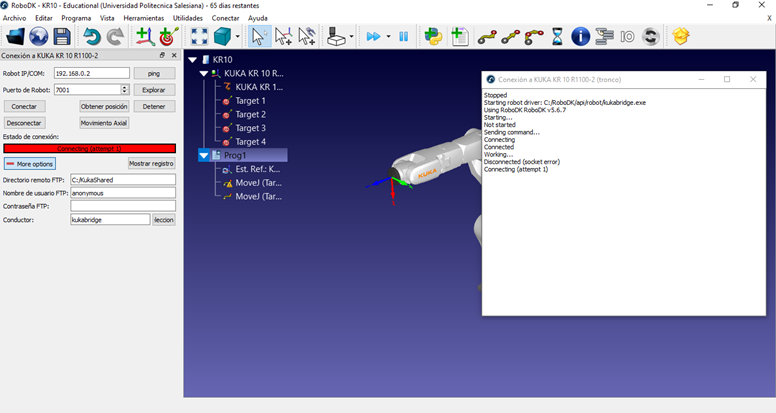776x413 pixels.
Task: Click the red Connecting status bar
Action: coord(89,148)
